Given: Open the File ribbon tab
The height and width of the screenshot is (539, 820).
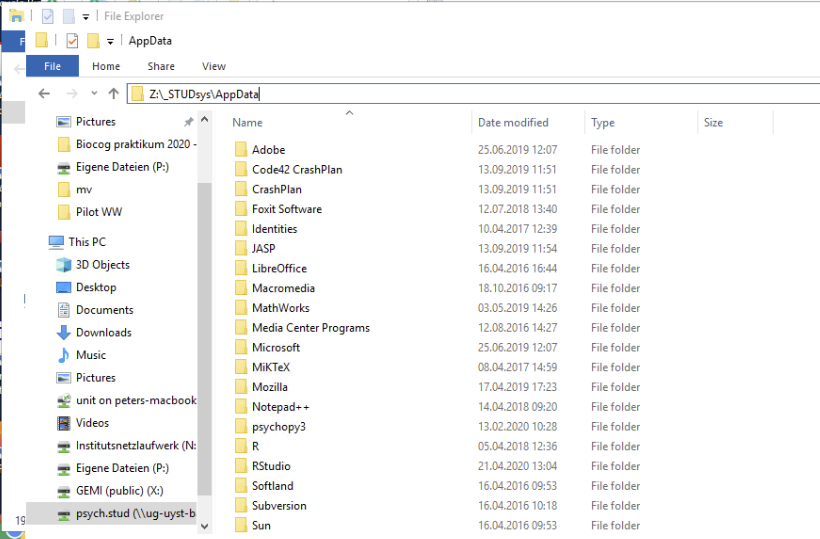Looking at the screenshot, I should pyautogui.click(x=52, y=66).
